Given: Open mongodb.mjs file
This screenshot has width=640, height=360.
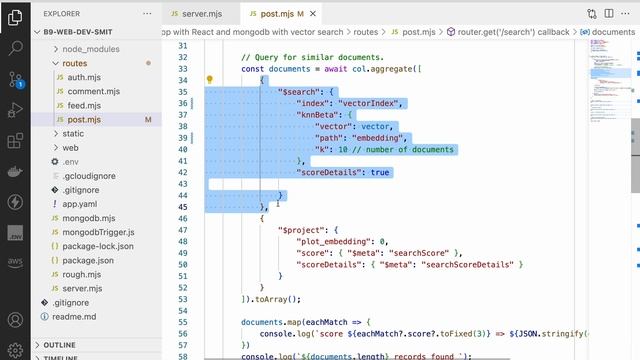Looking at the screenshot, I should 89,218.
